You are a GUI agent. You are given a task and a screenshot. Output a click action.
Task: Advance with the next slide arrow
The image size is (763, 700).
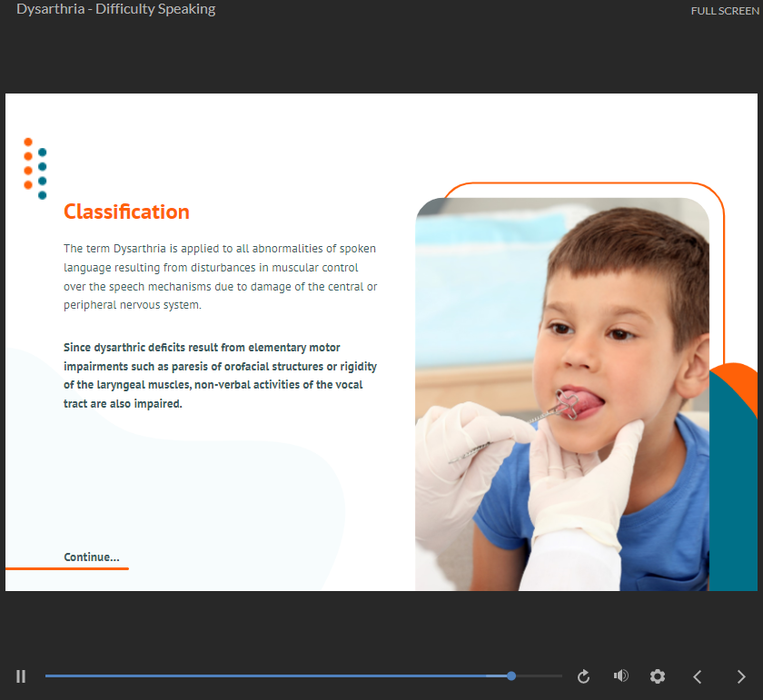pyautogui.click(x=740, y=676)
